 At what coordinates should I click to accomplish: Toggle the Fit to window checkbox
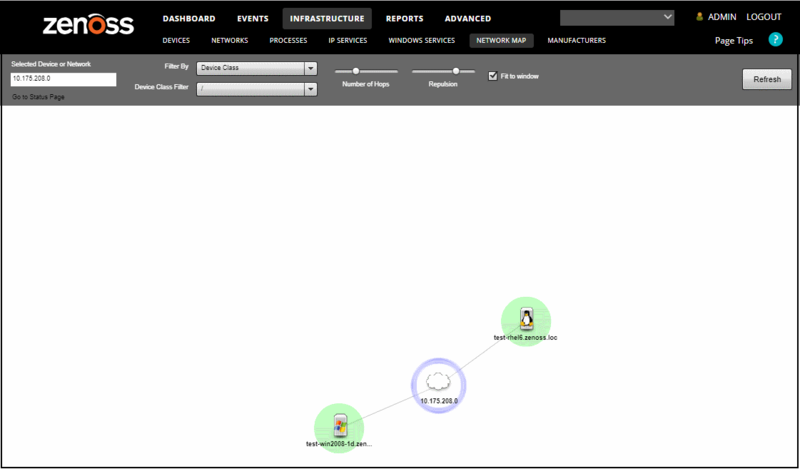coord(493,76)
